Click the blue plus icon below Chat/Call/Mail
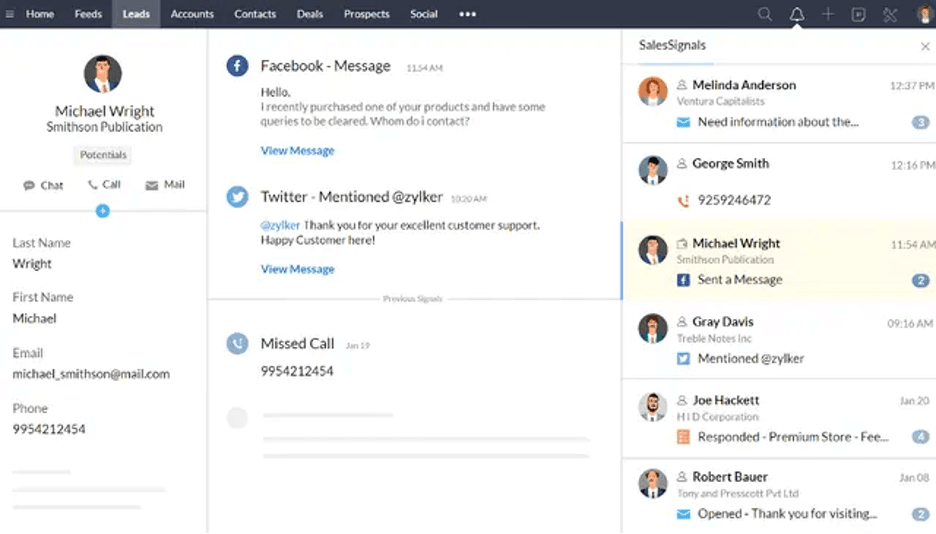The height and width of the screenshot is (534, 936). coord(103,211)
